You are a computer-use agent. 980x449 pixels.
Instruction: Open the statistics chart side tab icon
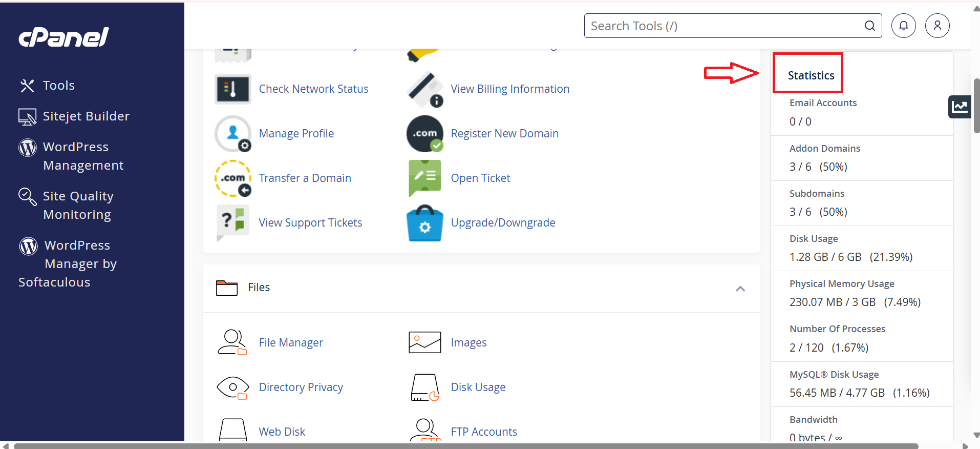(x=960, y=107)
